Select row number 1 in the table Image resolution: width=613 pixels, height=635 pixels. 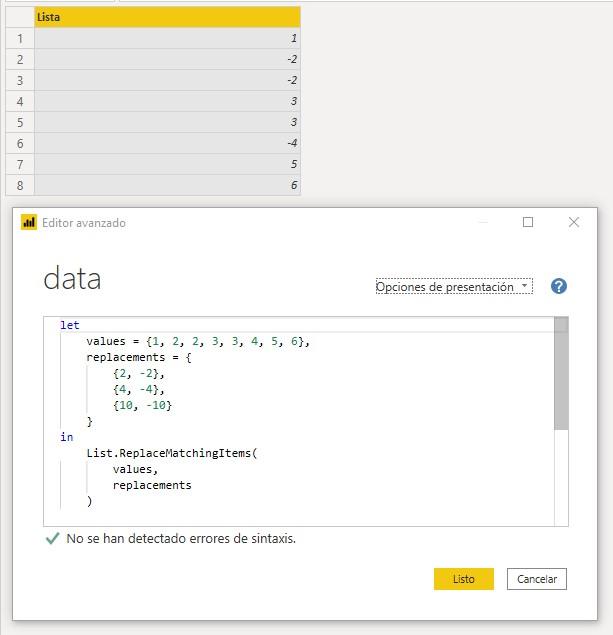coord(20,38)
